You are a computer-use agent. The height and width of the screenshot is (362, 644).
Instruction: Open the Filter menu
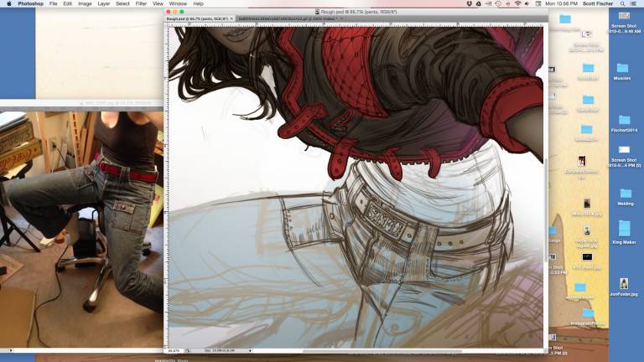[x=140, y=3]
